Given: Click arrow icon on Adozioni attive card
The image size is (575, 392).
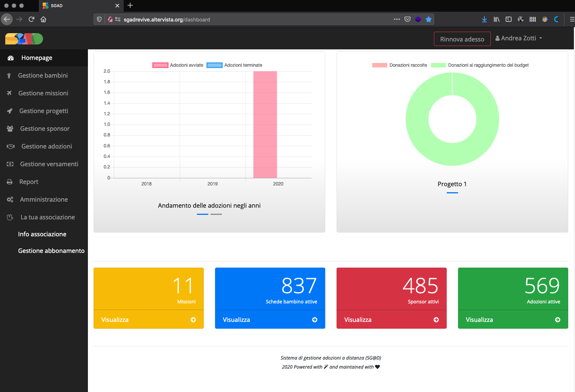Looking at the screenshot, I should [558, 320].
